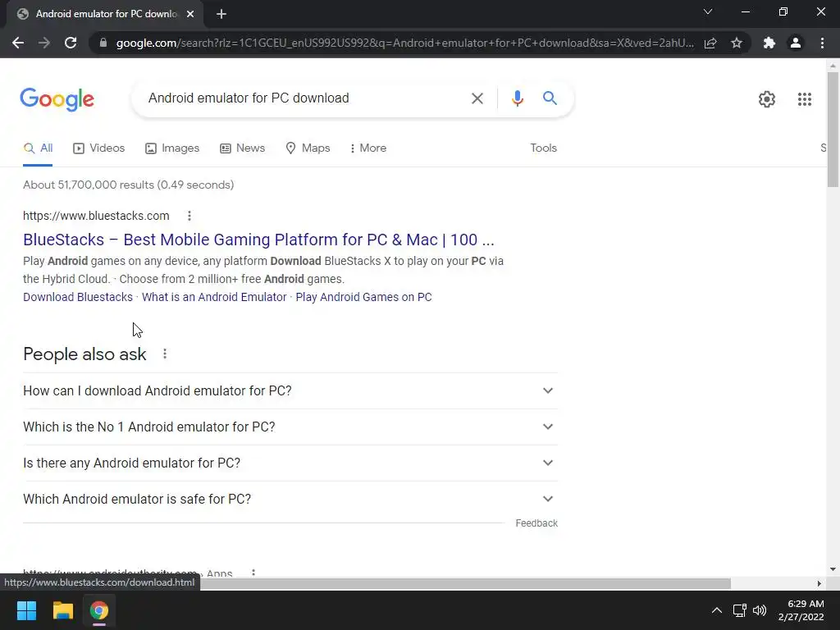840x630 pixels.
Task: Go to Google home via logo
Action: (x=57, y=99)
